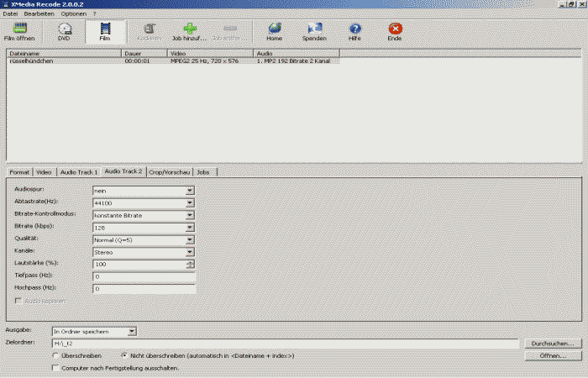588x378 pixels.
Task: Open the Optionen menu
Action: click(x=73, y=14)
